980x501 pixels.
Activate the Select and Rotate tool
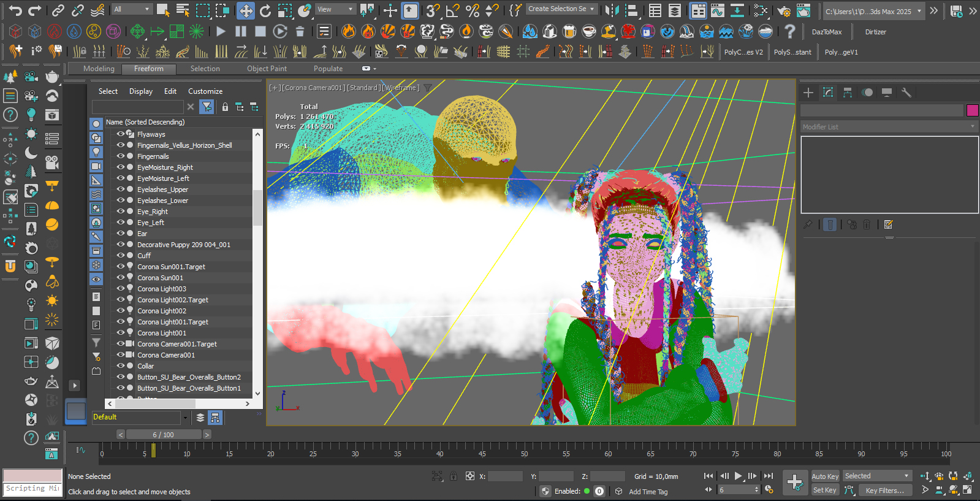point(265,10)
